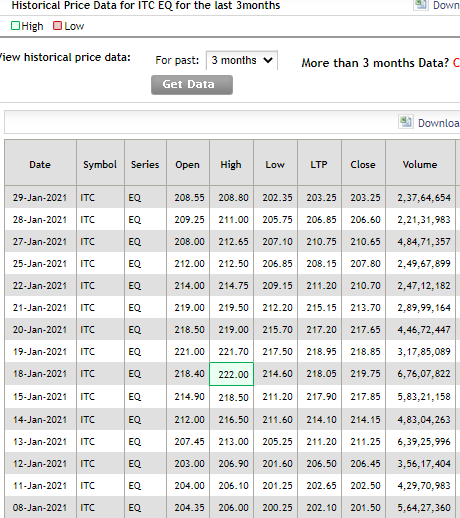Click date 15-Jan-2021
The height and width of the screenshot is (518, 460).
tap(40, 396)
